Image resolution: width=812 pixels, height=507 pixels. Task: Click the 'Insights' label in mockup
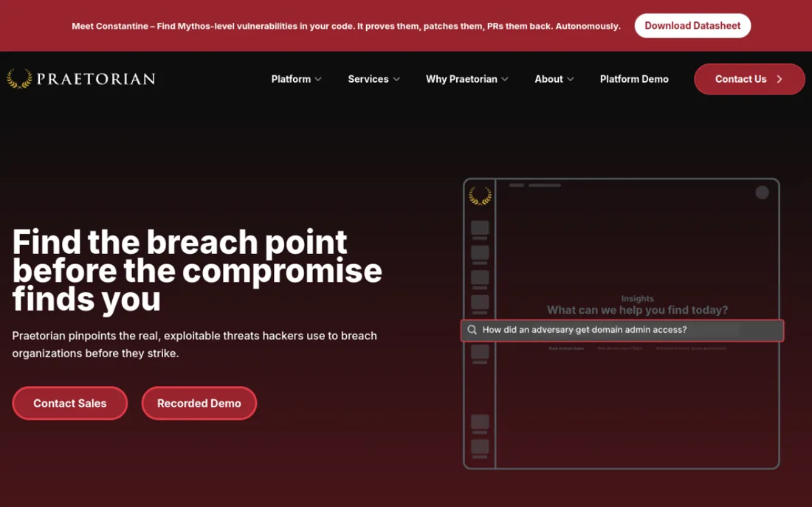[638, 299]
